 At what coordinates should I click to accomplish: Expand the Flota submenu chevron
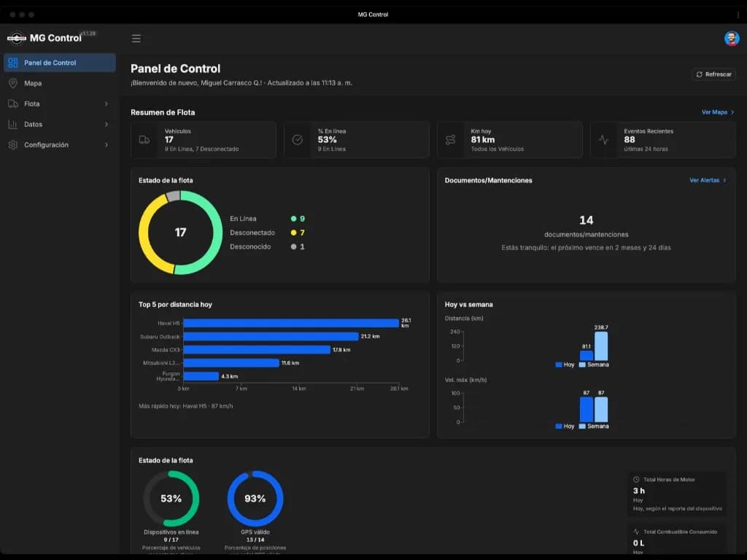107,104
